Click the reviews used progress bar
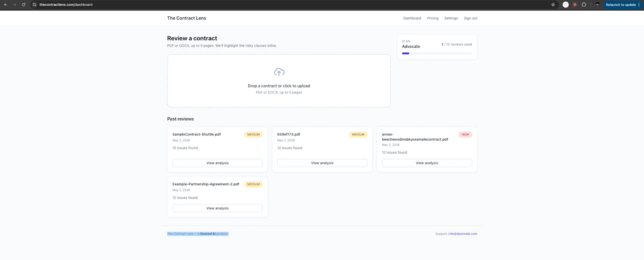The height and width of the screenshot is (260, 644). click(x=437, y=53)
